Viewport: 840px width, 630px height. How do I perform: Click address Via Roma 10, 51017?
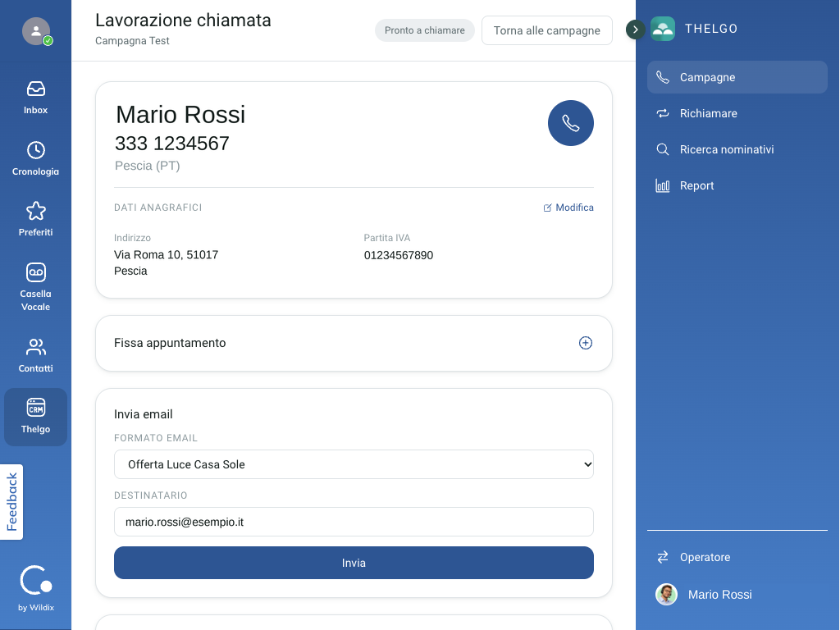click(166, 255)
